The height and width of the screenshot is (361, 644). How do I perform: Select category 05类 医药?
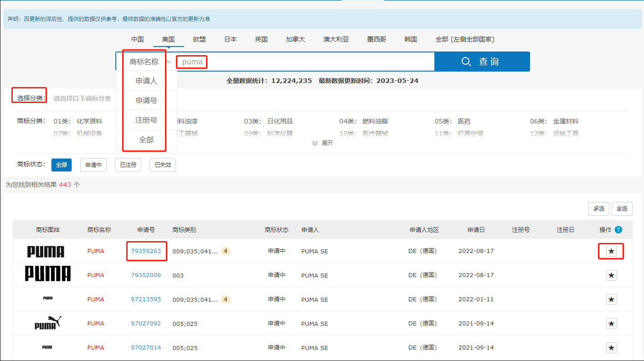[453, 121]
